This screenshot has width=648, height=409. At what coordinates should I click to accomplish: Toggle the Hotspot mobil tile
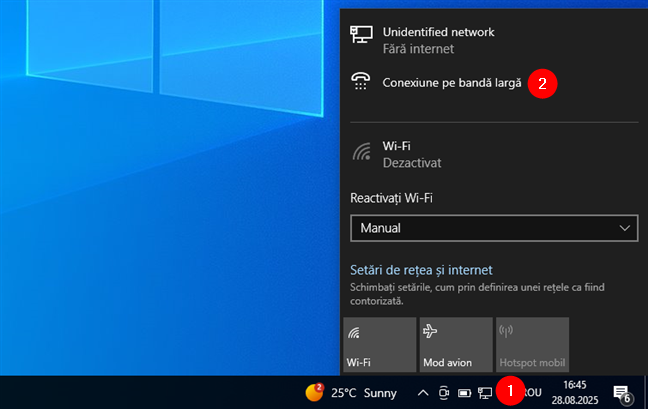[x=532, y=345]
